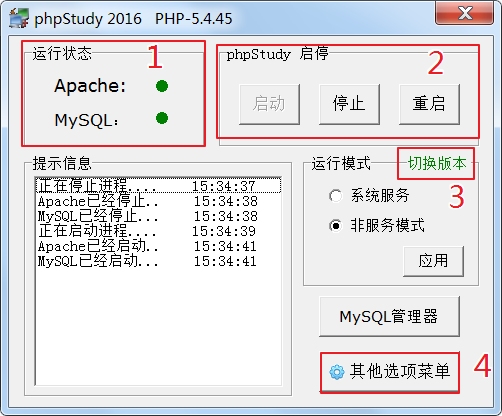Click the title text phpStudy 2016 PHP-5.4.45

pos(133,19)
